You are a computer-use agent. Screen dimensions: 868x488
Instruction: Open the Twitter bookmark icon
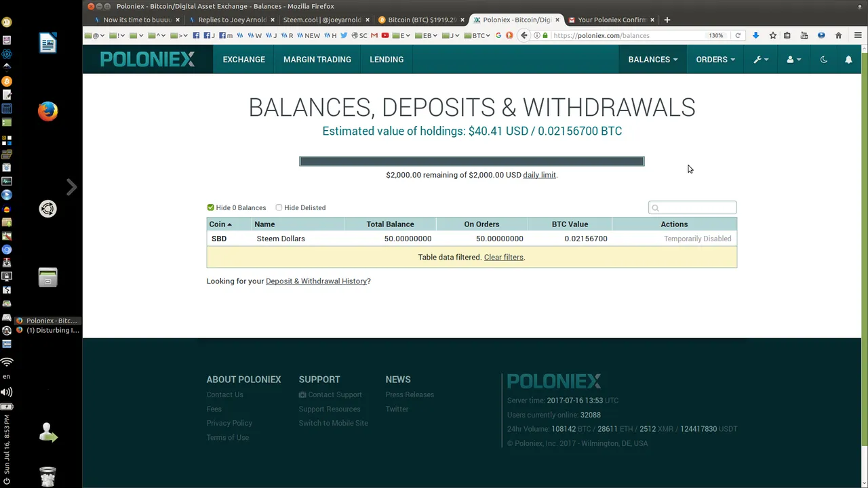(344, 35)
